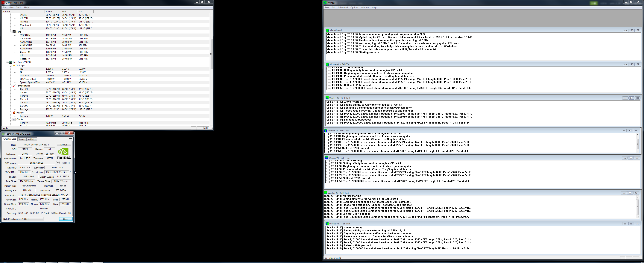
Task: Collapse the Fans tree node
Action: [10, 32]
